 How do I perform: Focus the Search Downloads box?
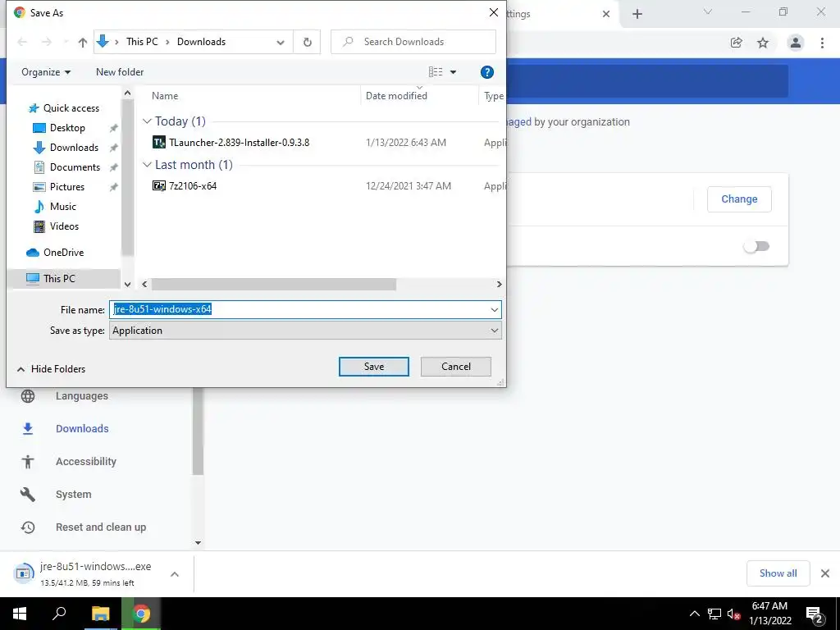point(413,42)
